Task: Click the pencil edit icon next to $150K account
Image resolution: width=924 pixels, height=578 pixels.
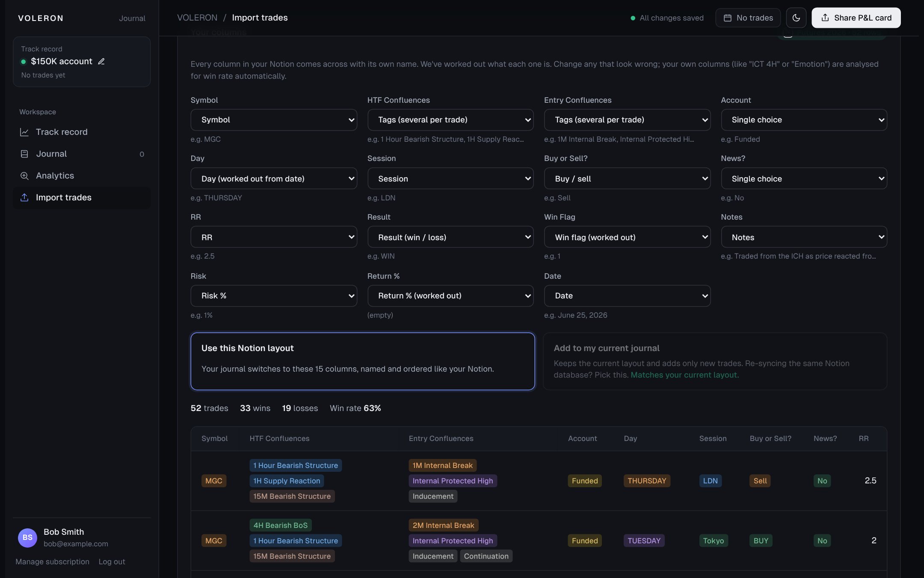Action: (x=101, y=61)
